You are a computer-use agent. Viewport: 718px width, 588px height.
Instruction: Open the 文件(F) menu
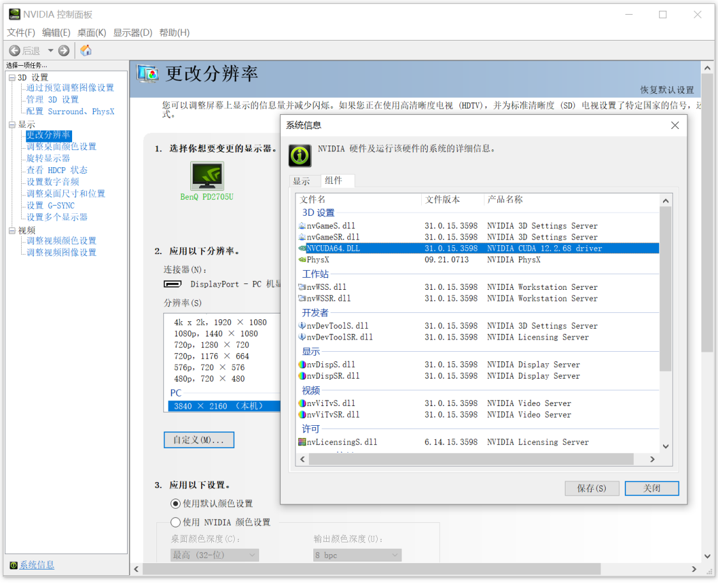(21, 33)
